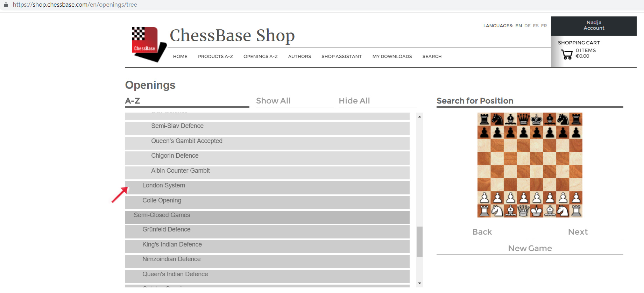This screenshot has height=293, width=644.
Task: Select the A-Z openings tab
Action: (x=187, y=101)
